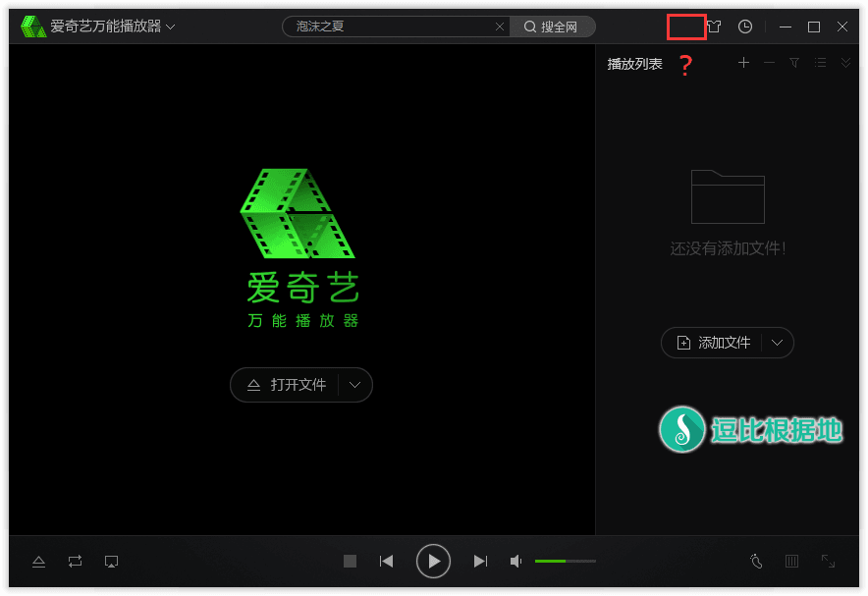Toggle the playlist panel columns icon
The height and width of the screenshot is (596, 868).
click(792, 562)
